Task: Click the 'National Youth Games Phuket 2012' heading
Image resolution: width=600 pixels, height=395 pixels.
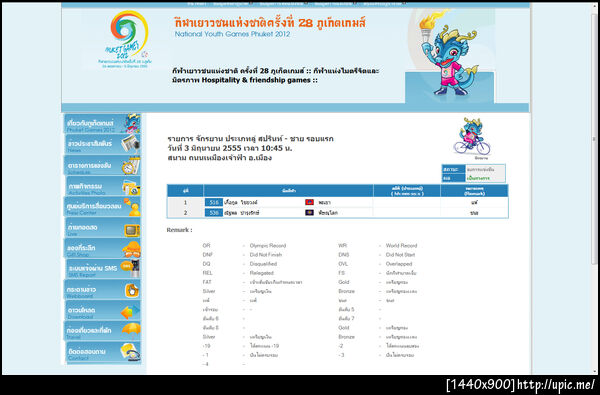Action: 232,34
